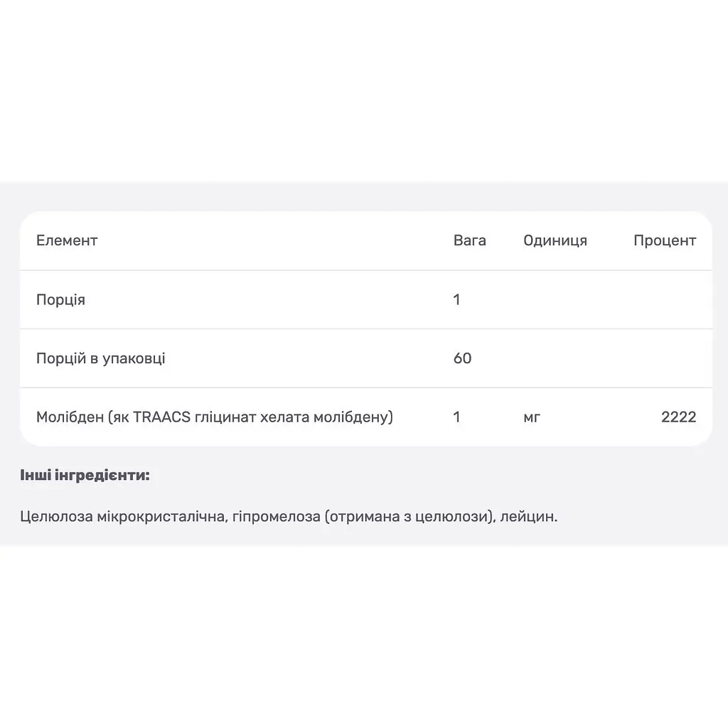Click the Вага column header
The image size is (728, 728).
pos(469,240)
